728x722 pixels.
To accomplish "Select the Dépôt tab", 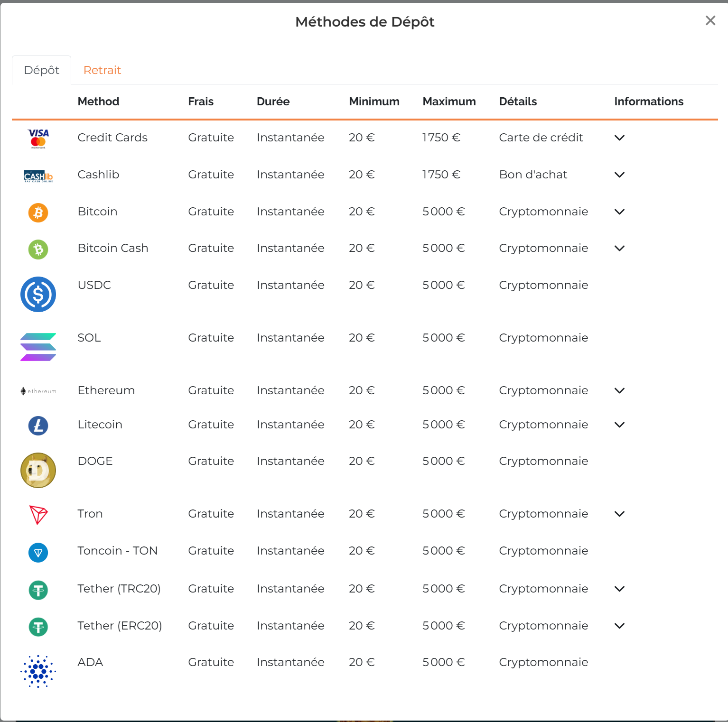I will pos(41,70).
